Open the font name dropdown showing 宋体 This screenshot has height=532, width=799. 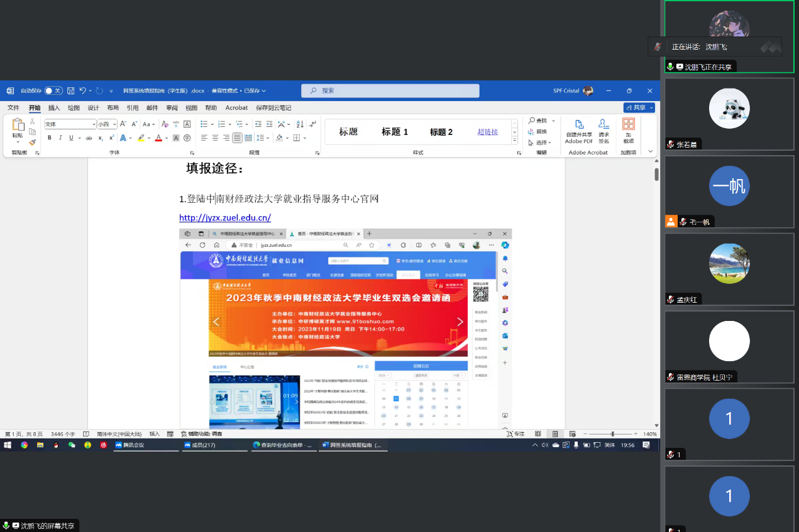coord(70,124)
